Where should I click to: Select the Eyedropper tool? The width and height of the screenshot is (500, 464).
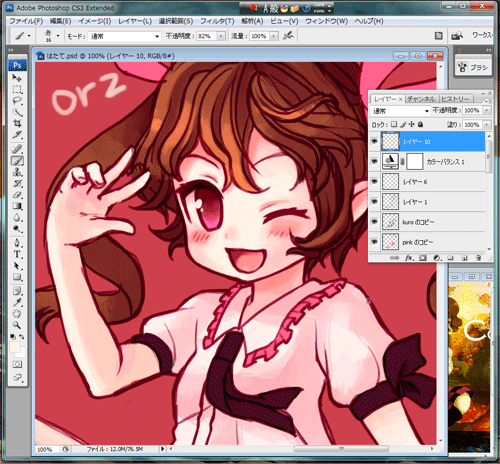click(17, 302)
